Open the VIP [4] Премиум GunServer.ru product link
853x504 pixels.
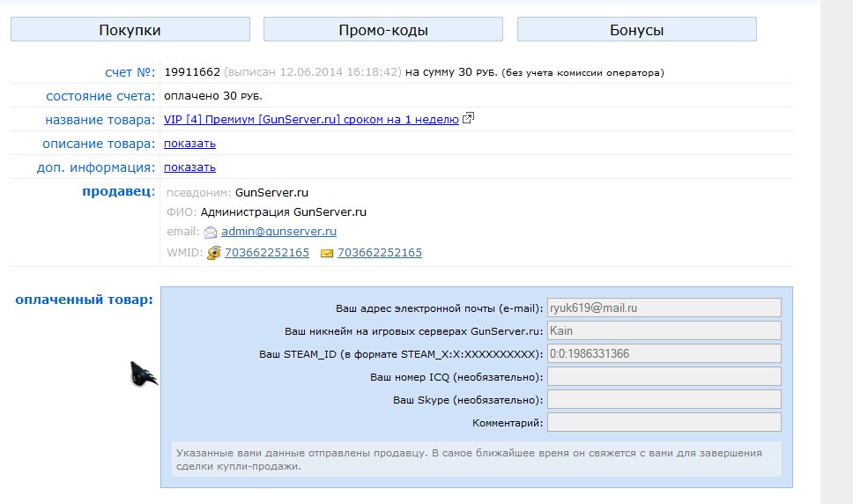pos(311,120)
